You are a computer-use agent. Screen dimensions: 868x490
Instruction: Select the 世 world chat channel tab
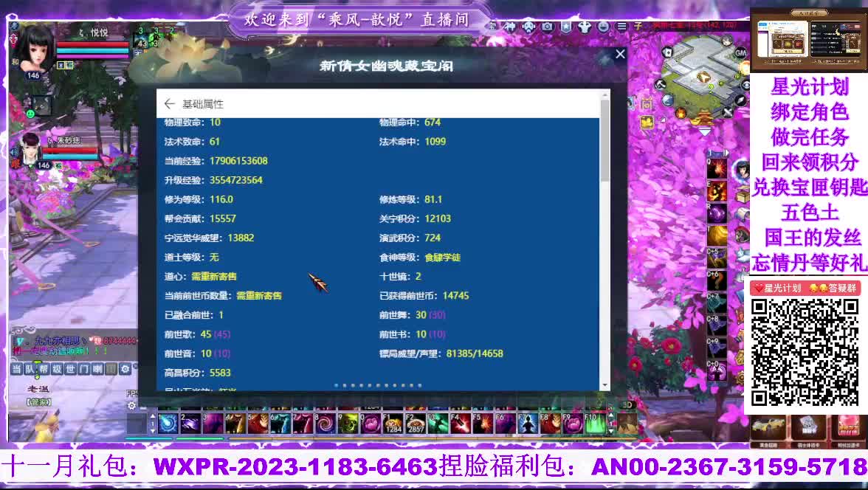(71, 369)
